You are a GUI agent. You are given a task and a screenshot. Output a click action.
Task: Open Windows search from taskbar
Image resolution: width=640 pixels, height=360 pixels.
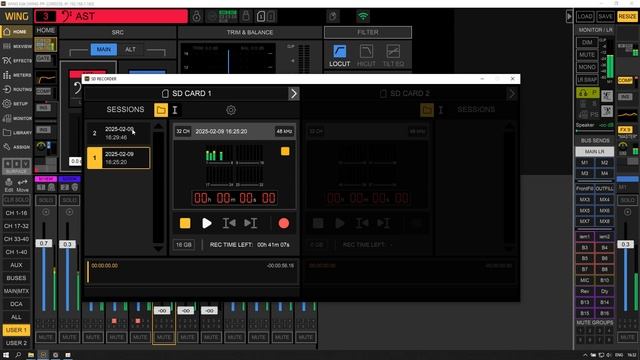click(18, 355)
